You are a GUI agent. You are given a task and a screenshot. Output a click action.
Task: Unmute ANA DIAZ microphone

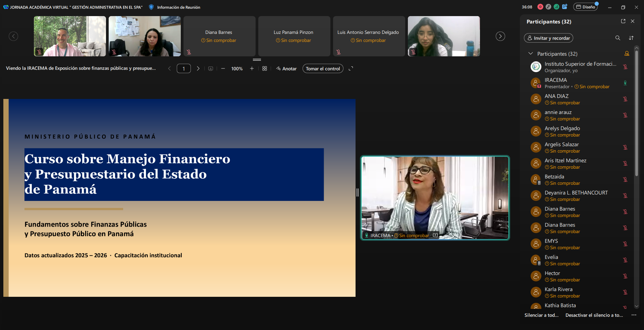(625, 99)
